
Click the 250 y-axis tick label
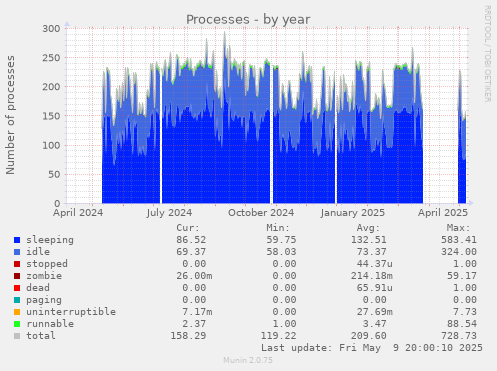pyautogui.click(x=51, y=58)
